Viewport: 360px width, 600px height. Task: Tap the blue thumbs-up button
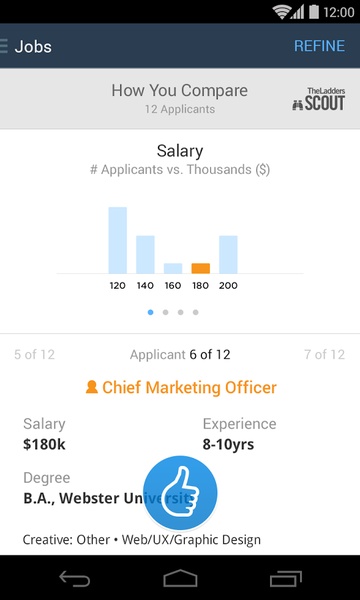point(180,492)
